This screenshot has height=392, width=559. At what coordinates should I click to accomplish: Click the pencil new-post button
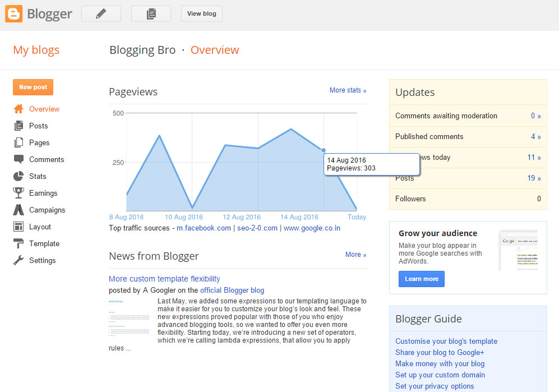pos(101,14)
